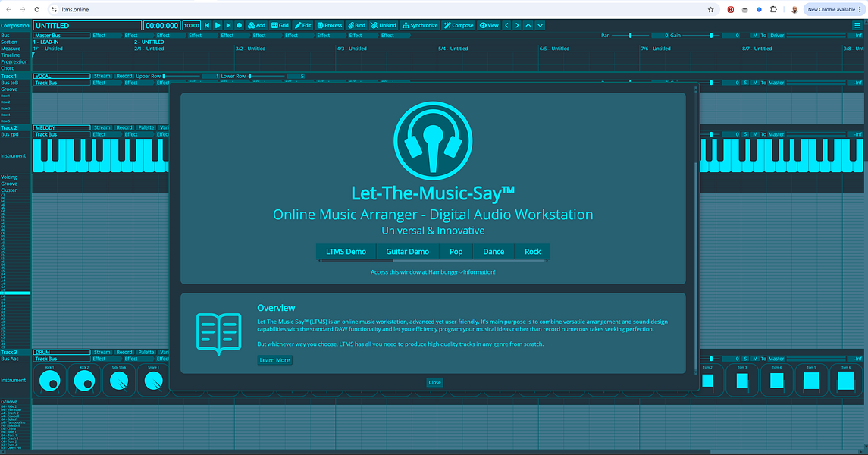Reload the page in Chrome
This screenshot has height=455, width=868.
point(37,9)
